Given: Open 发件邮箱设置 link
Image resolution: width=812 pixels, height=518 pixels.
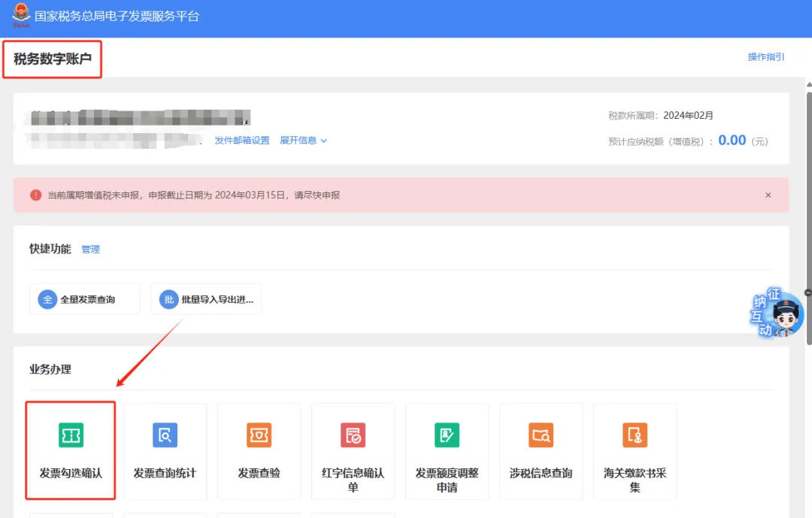Looking at the screenshot, I should coord(242,141).
